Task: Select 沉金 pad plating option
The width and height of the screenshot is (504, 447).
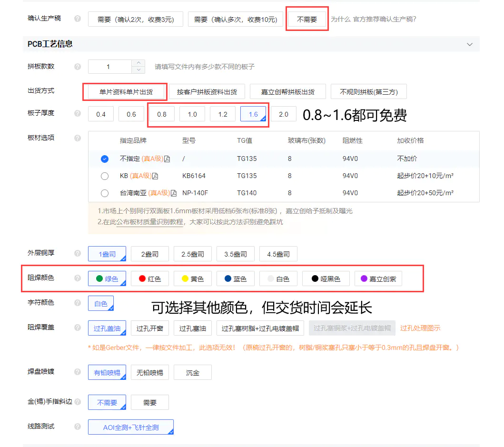Action: tap(192, 372)
